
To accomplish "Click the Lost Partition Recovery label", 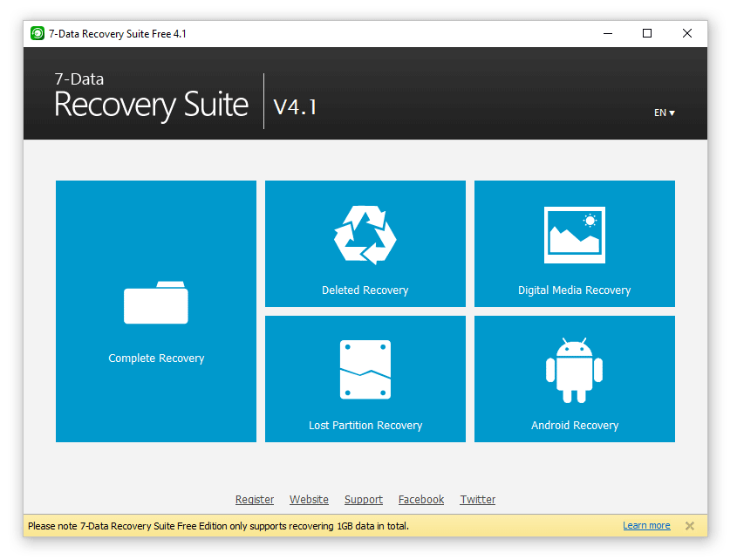I will tap(365, 426).
